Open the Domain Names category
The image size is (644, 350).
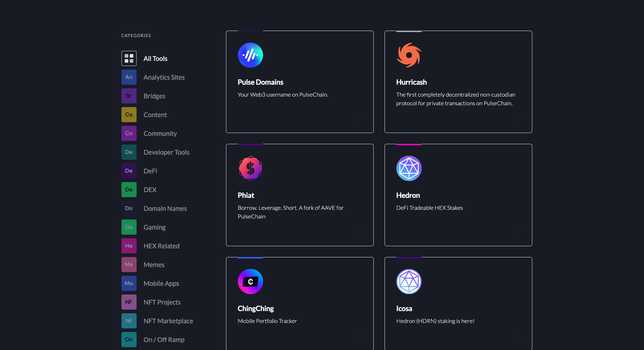(165, 208)
